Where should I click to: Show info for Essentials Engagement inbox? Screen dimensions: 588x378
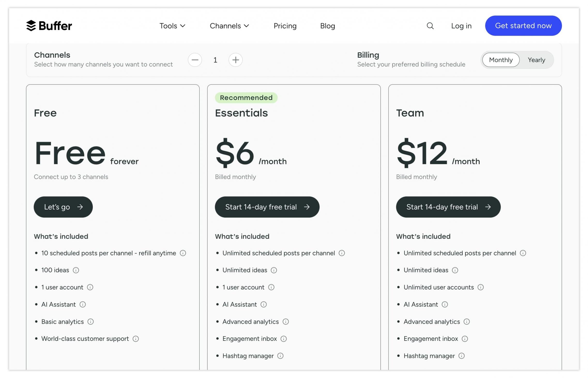click(284, 338)
